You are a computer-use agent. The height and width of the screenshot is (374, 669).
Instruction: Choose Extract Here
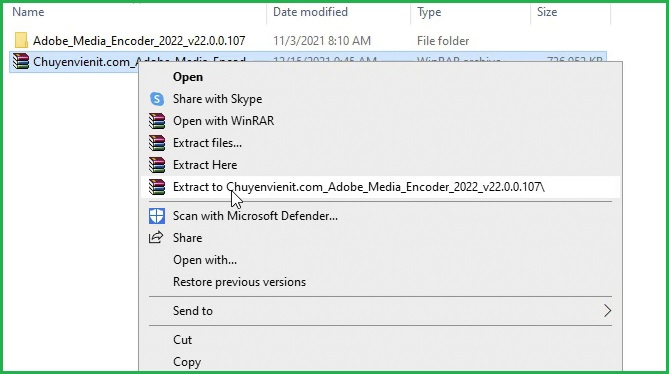click(x=380, y=165)
